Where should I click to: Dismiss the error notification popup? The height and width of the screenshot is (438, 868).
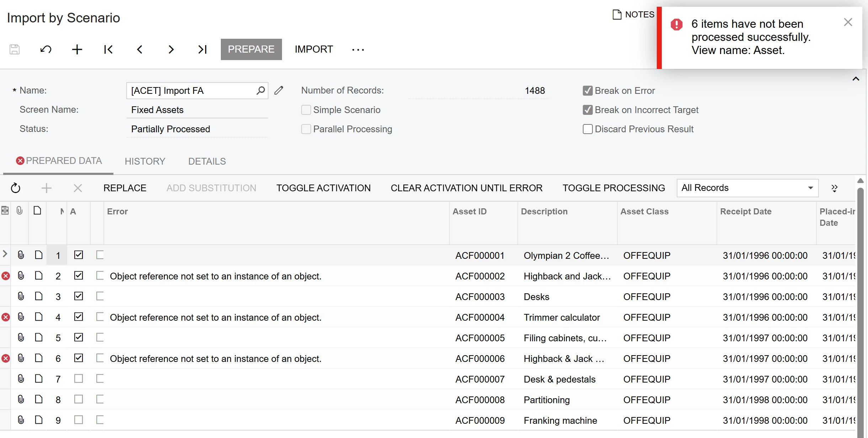(848, 22)
